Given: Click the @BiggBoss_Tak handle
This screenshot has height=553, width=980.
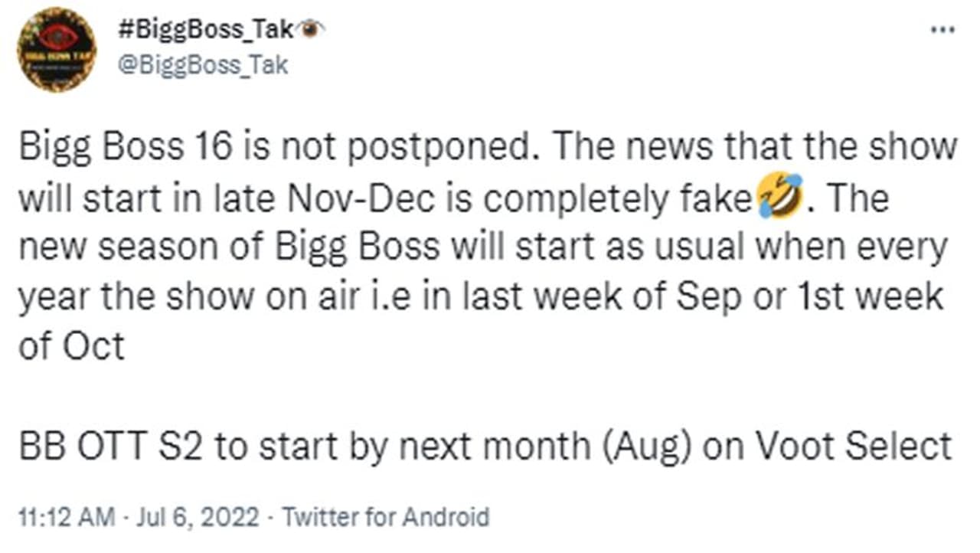Looking at the screenshot, I should coord(202,65).
